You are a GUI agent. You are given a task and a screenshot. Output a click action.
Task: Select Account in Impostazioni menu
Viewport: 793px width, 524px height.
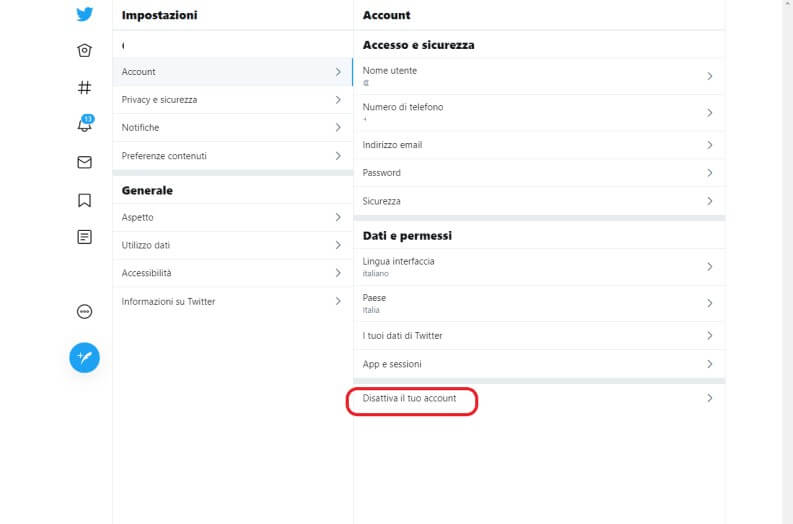tap(233, 72)
